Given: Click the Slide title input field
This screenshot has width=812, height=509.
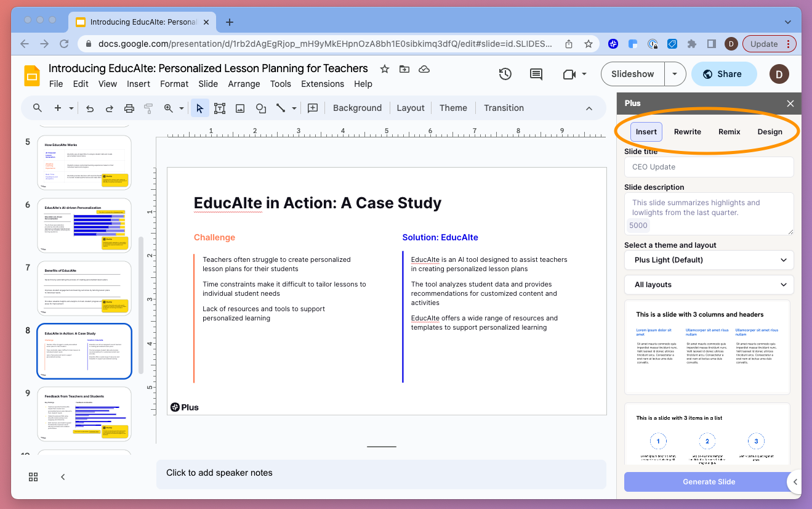Looking at the screenshot, I should [709, 167].
